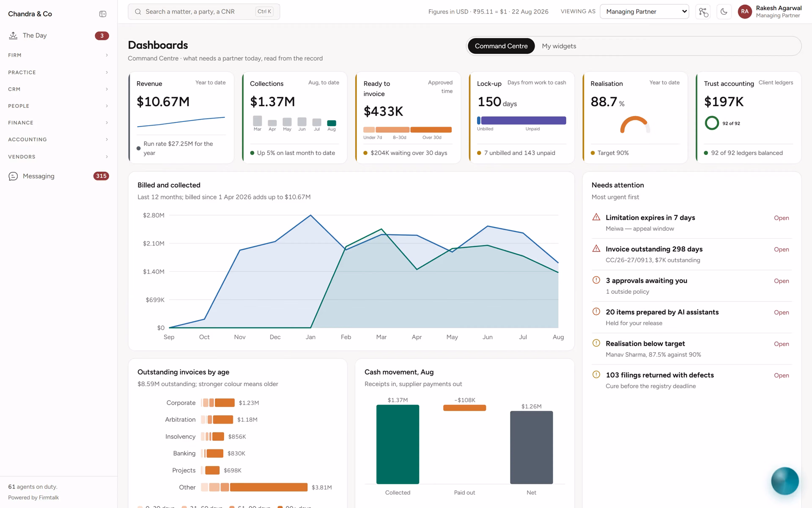Click the search magnifier icon
812x508 pixels.
click(x=138, y=12)
